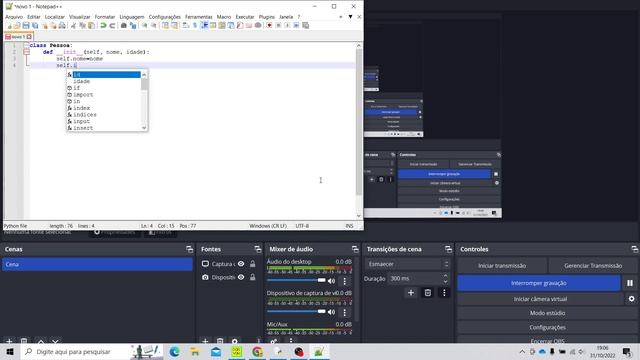The height and width of the screenshot is (360, 640).
Task: Open Google Chrome from the taskbar
Action: (257, 351)
